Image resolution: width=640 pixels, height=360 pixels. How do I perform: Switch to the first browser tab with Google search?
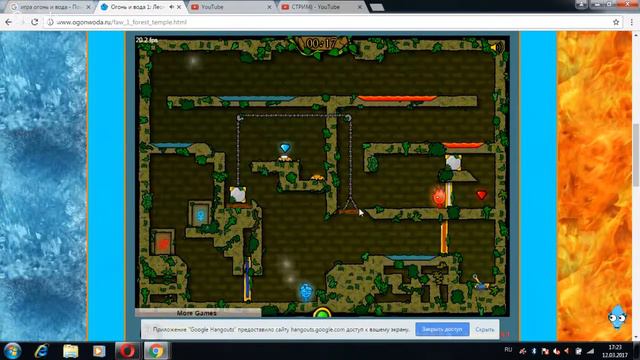point(51,7)
